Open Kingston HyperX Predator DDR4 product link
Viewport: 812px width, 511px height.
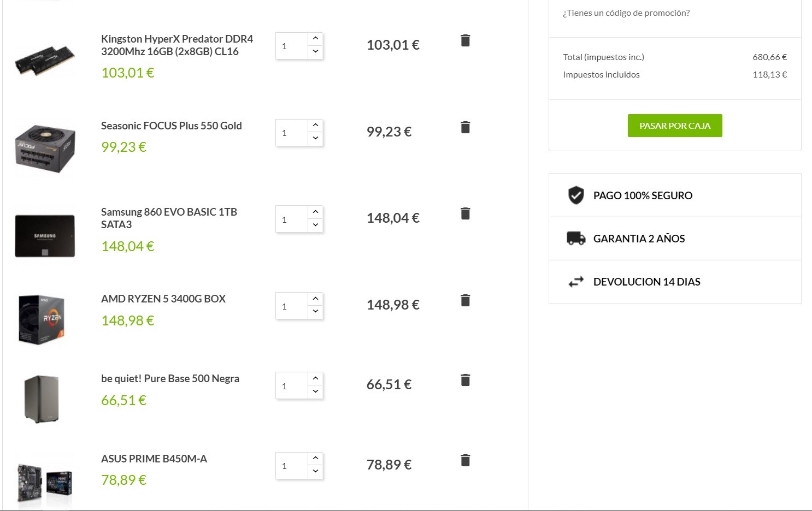coord(176,45)
